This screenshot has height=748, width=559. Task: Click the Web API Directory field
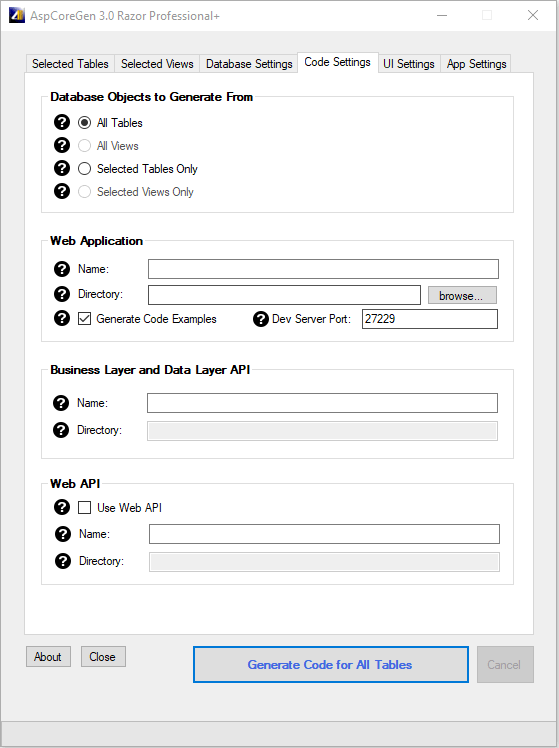pos(324,562)
